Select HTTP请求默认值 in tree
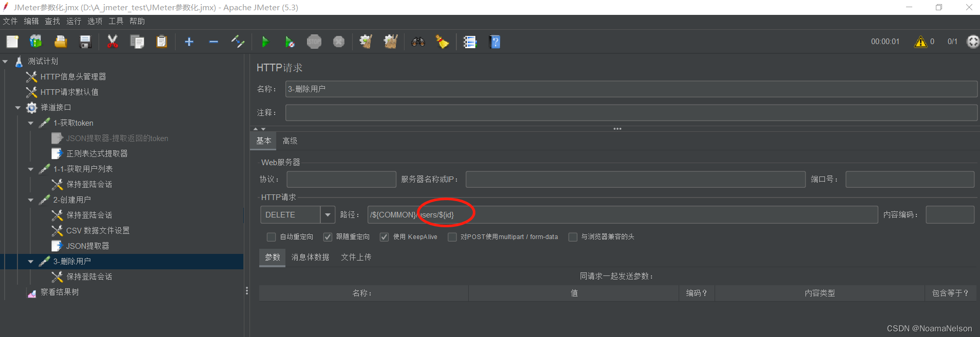980x337 pixels. coord(69,92)
